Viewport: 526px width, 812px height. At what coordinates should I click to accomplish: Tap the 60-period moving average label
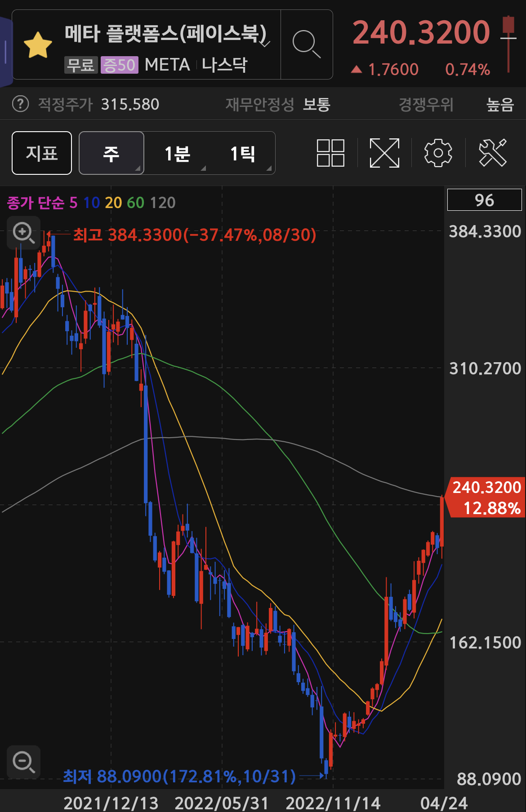tap(135, 203)
